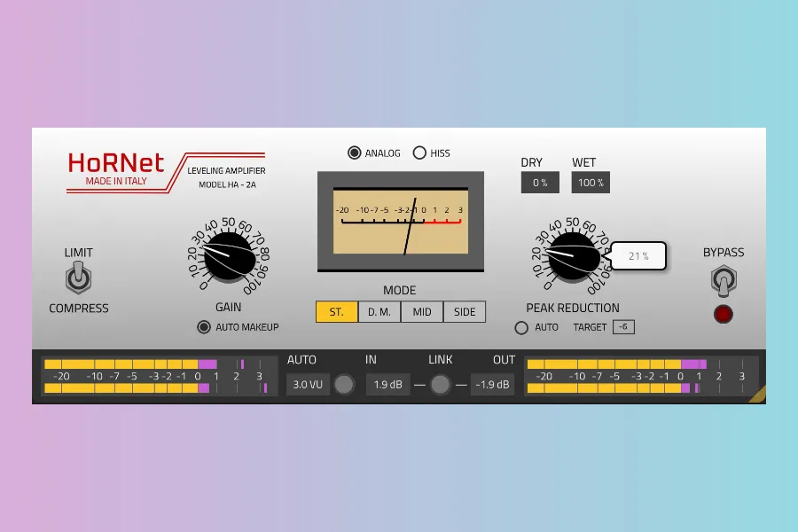The height and width of the screenshot is (532, 798).
Task: Click the Wet 100% value field
Action: coord(591,183)
